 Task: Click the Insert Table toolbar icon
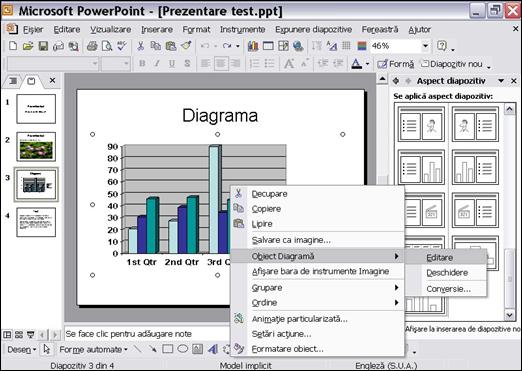pyautogui.click(x=268, y=46)
